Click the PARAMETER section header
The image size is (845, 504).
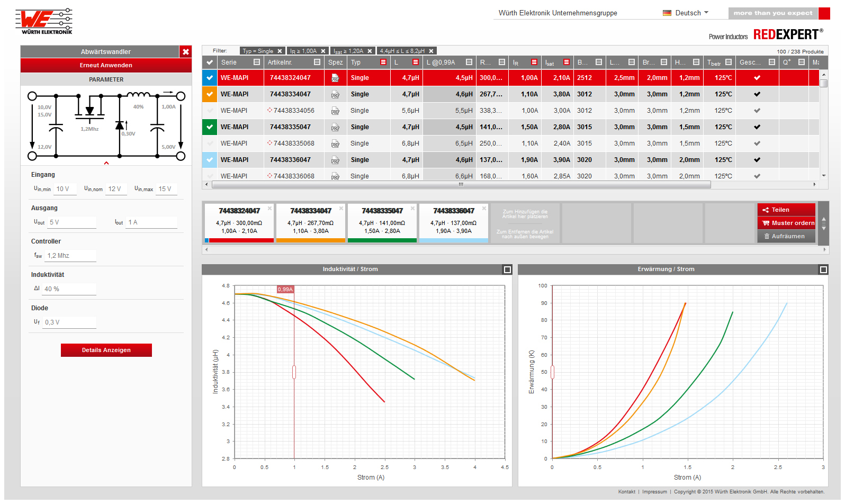click(106, 79)
